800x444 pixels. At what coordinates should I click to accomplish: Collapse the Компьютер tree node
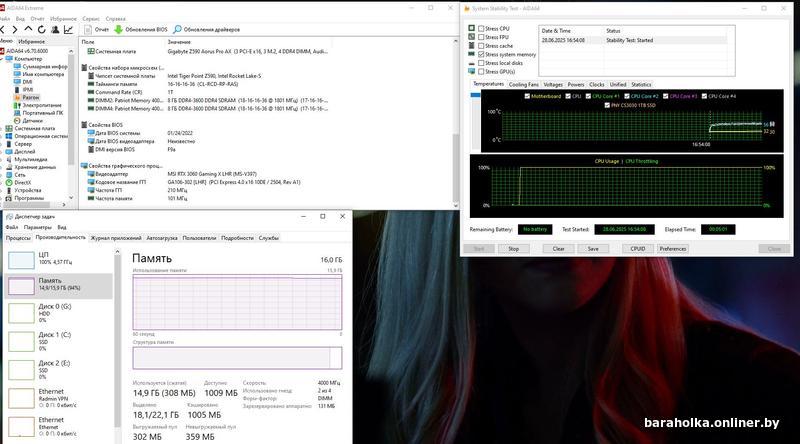point(2,59)
